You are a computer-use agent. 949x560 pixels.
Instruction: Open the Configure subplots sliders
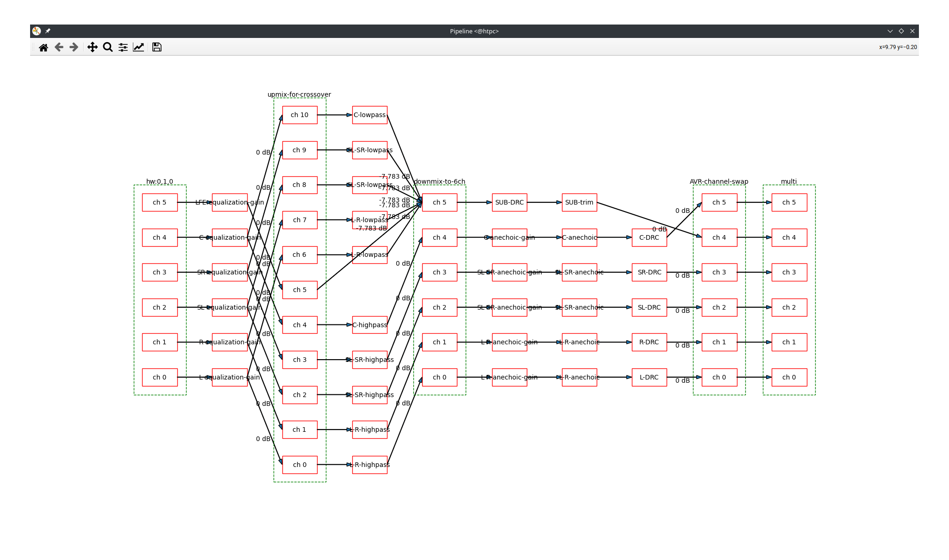tap(123, 47)
